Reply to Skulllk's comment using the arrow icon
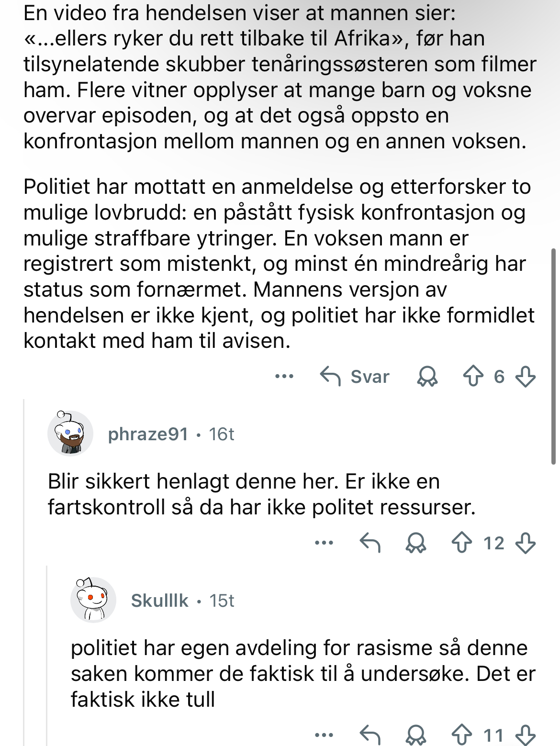This screenshot has width=560, height=746. [x=370, y=735]
